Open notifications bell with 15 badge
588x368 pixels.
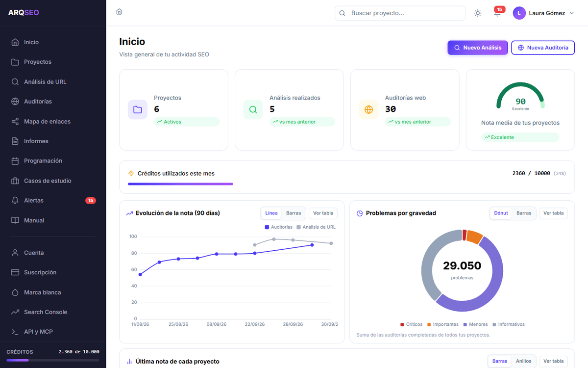coord(497,13)
